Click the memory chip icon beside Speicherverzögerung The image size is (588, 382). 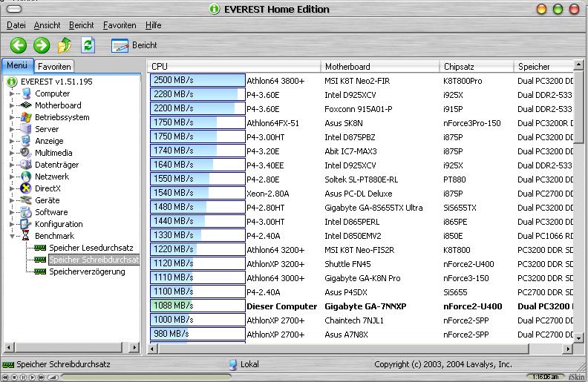(x=40, y=271)
